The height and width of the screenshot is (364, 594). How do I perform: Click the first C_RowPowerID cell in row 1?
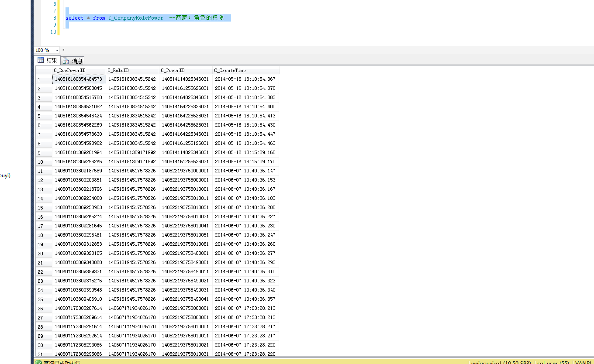click(x=79, y=79)
